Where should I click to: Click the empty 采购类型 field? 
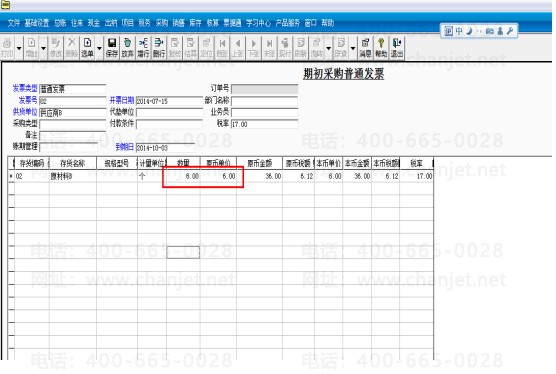(72, 124)
